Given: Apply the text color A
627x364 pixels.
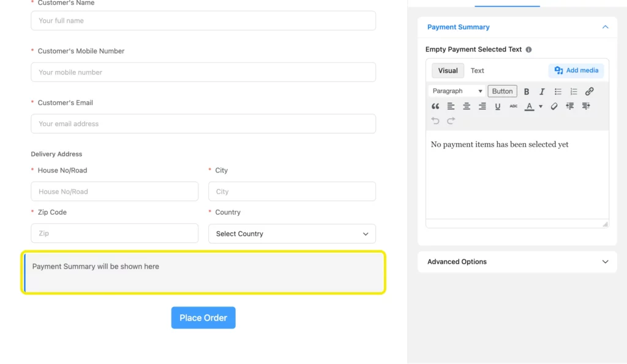Looking at the screenshot, I should point(529,106).
